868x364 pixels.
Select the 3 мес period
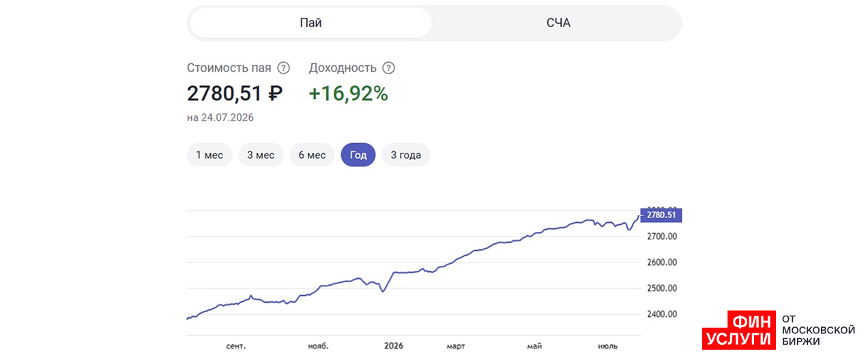261,155
